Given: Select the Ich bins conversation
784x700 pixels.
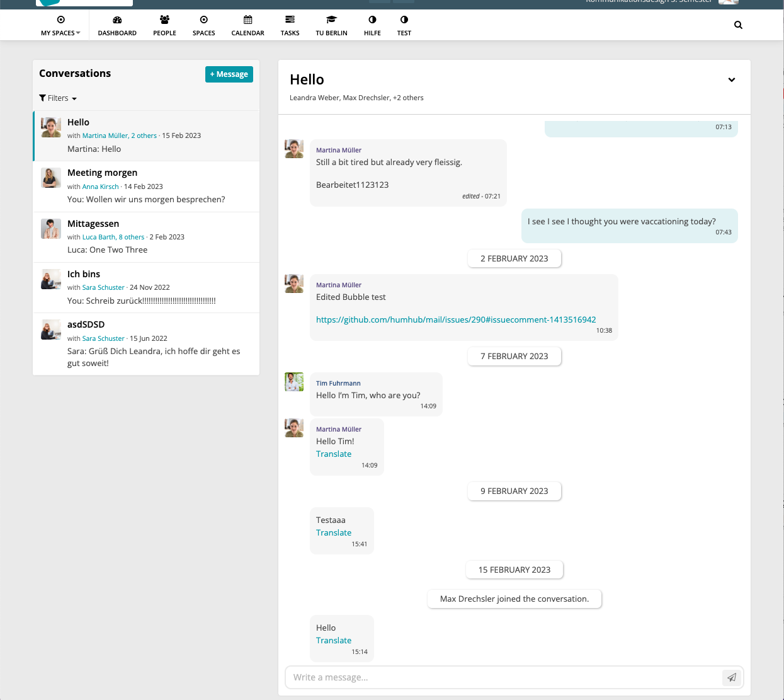Looking at the screenshot, I should (x=146, y=287).
